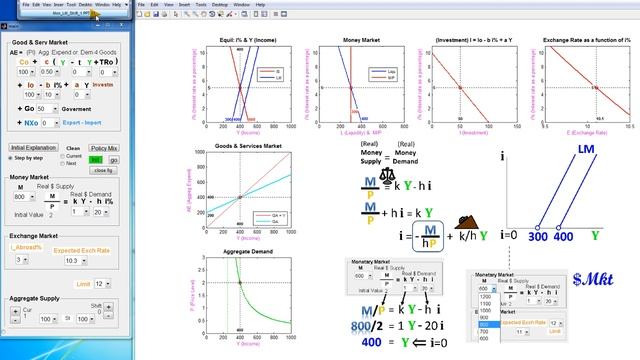640x360 pixels.
Task: Open the File menu in figure window
Action: [141, 5]
